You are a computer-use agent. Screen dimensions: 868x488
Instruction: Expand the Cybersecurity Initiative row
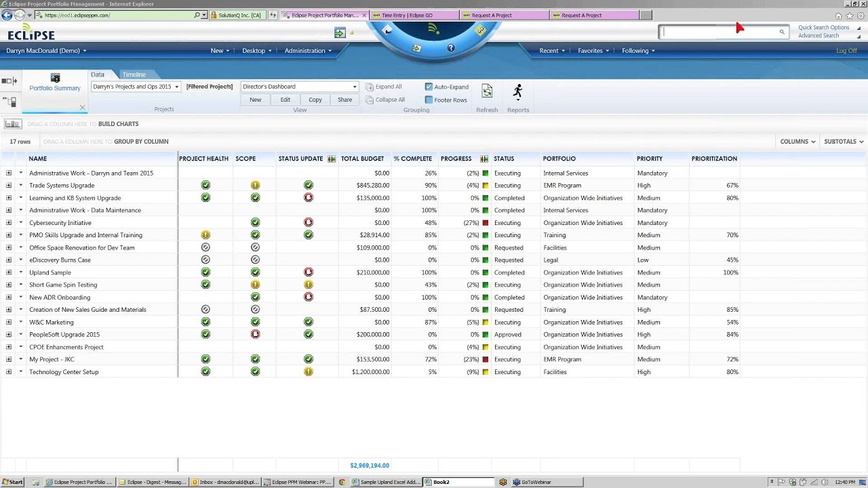click(x=9, y=222)
